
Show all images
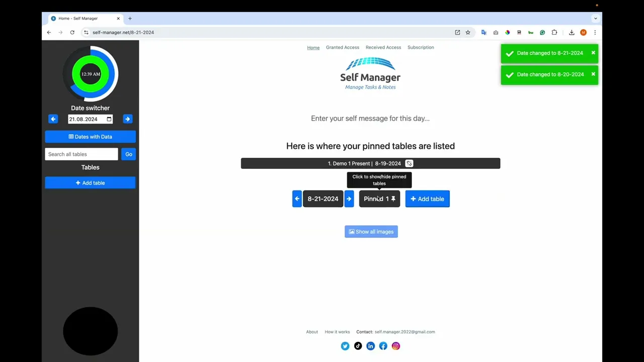371,232
